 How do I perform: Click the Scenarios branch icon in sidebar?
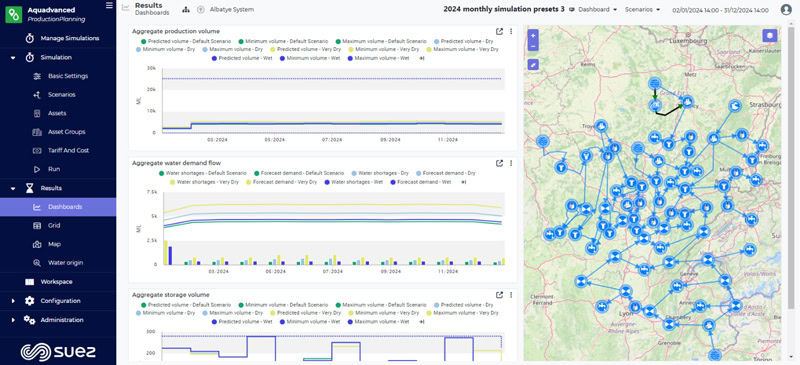37,95
